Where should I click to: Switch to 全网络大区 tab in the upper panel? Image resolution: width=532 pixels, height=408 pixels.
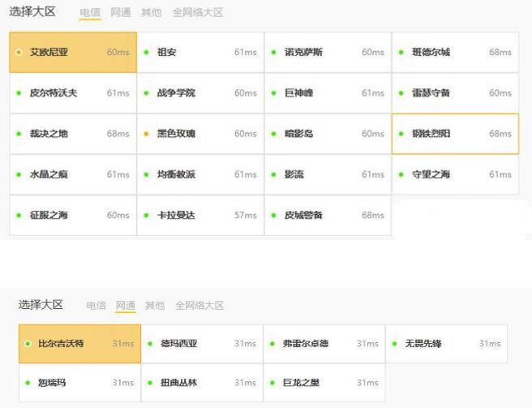198,13
